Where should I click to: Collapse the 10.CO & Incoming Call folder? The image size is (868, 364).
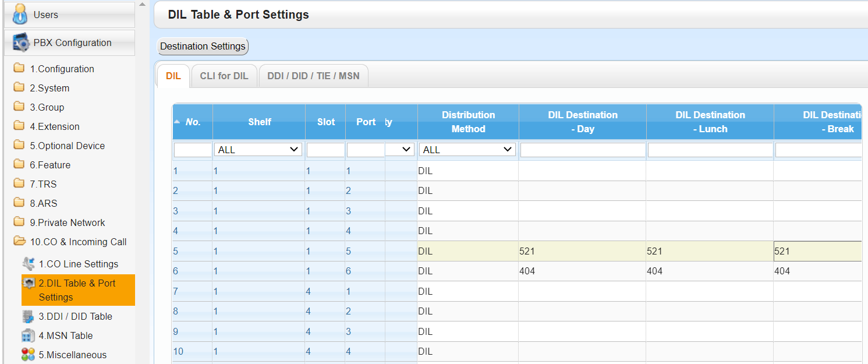point(19,242)
